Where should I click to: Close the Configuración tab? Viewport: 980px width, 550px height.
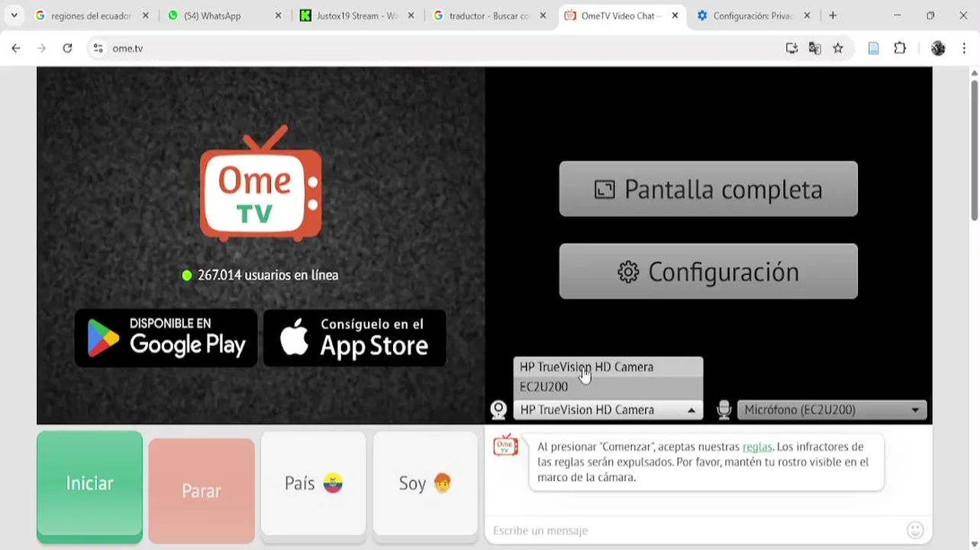pyautogui.click(x=807, y=15)
